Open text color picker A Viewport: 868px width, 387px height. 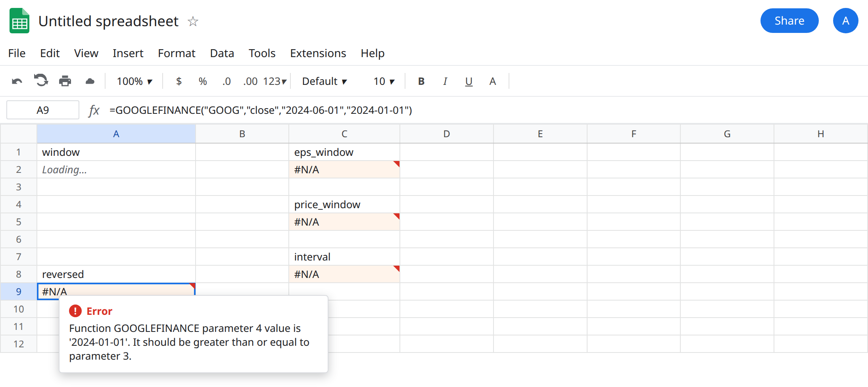tap(493, 81)
